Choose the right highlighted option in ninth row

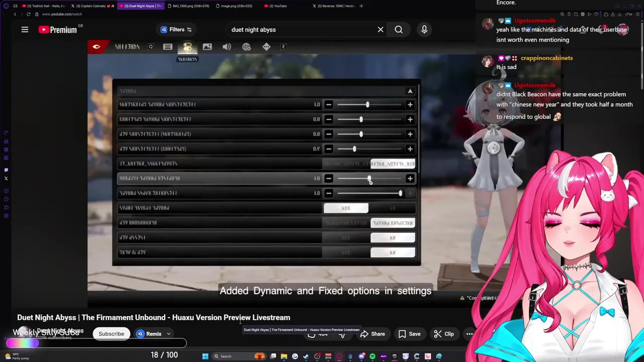click(x=393, y=223)
